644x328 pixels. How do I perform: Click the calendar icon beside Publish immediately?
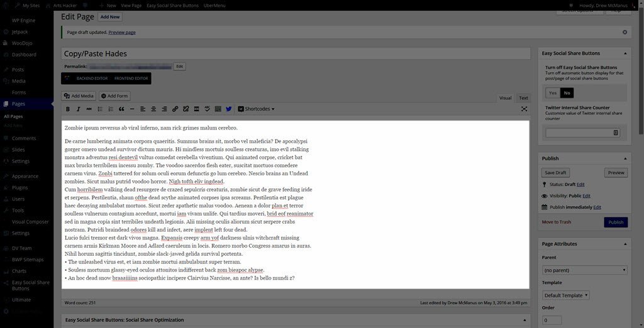545,207
